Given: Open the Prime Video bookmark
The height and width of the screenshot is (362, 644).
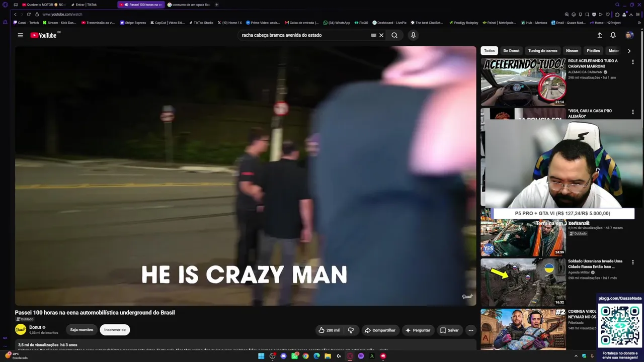Looking at the screenshot, I should [x=263, y=23].
